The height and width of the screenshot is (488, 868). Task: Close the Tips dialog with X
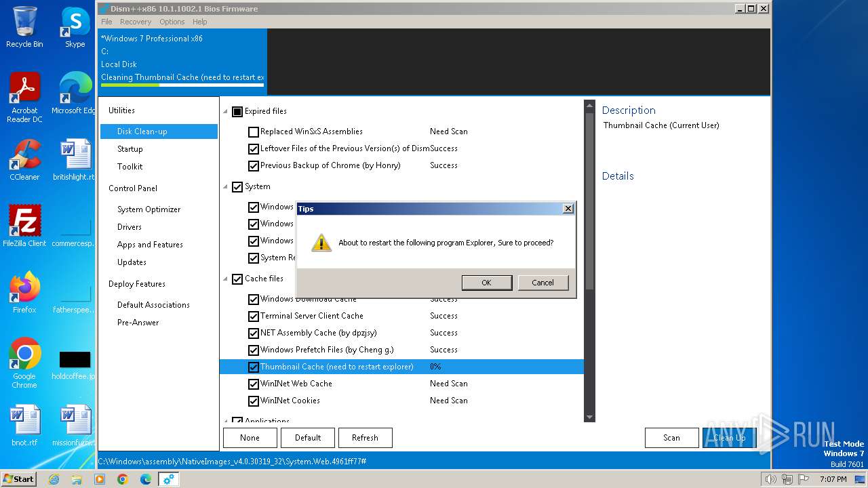568,209
